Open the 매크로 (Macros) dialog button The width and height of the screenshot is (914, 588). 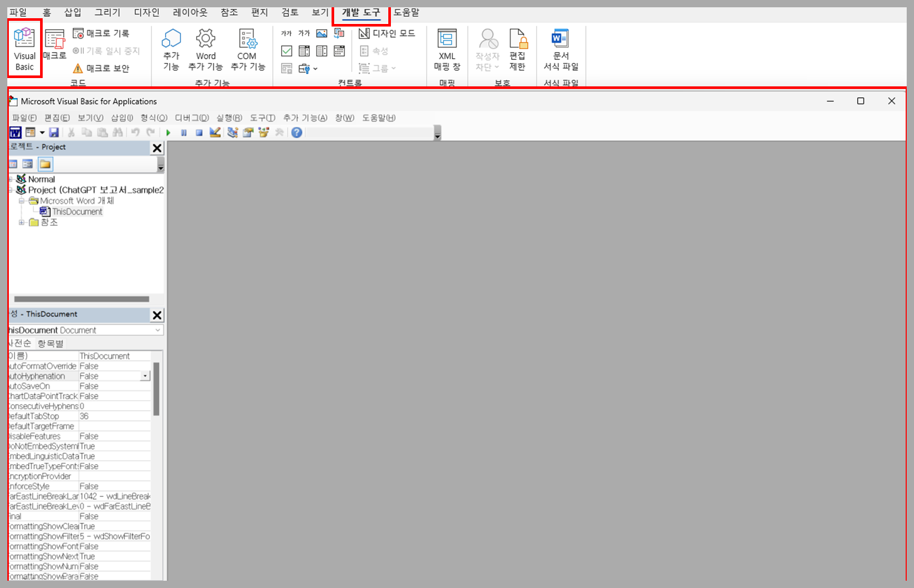click(x=55, y=45)
